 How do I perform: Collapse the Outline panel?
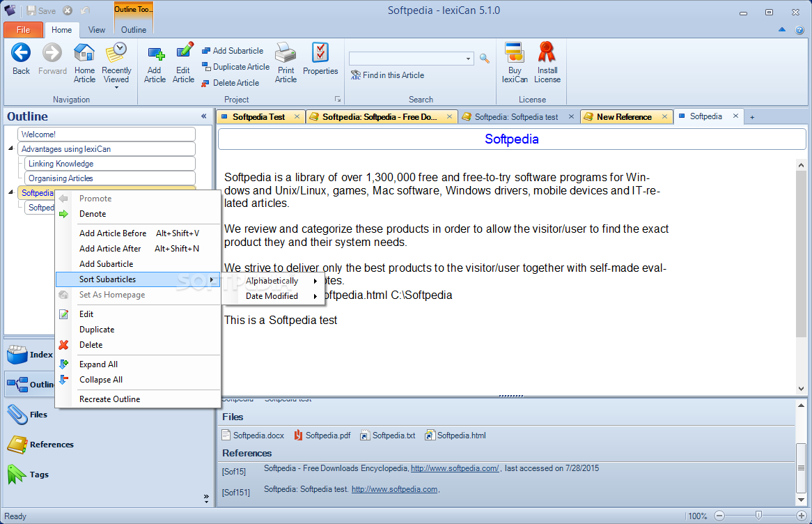(x=204, y=116)
